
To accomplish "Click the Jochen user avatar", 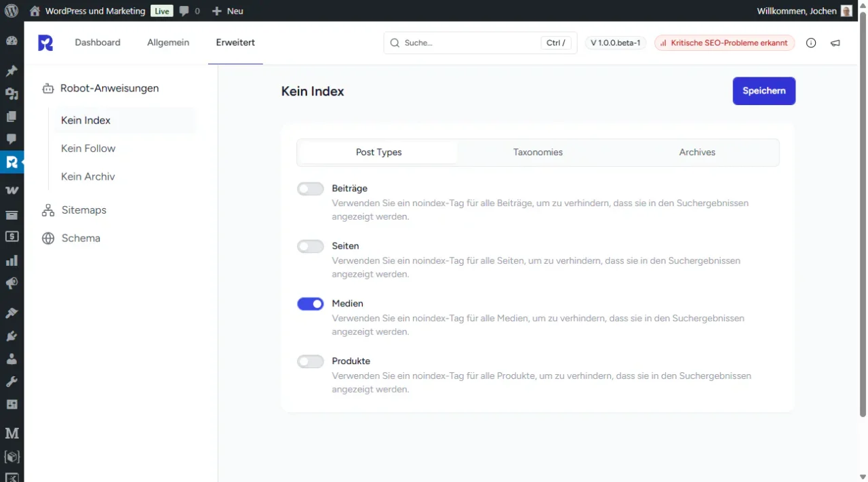I will point(846,11).
